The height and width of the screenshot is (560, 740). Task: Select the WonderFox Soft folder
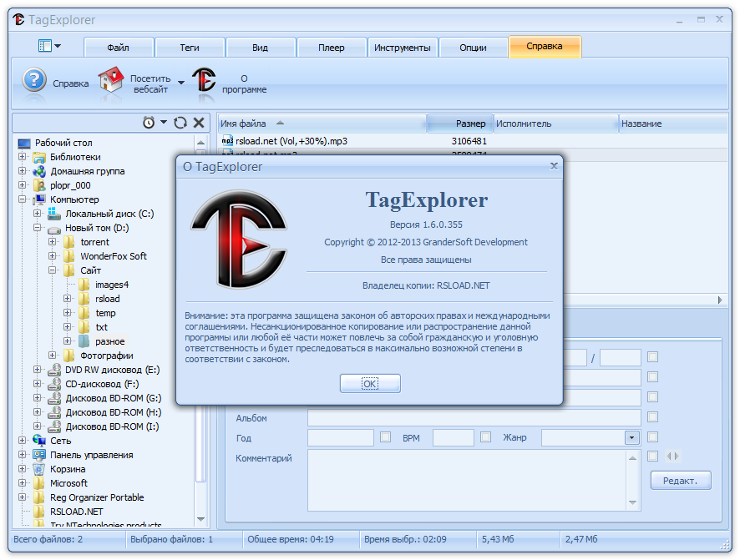(114, 256)
